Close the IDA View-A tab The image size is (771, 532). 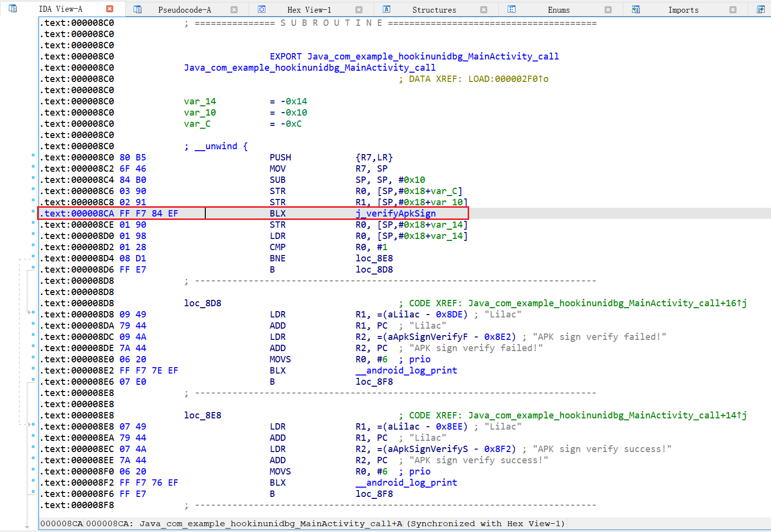(x=110, y=9)
